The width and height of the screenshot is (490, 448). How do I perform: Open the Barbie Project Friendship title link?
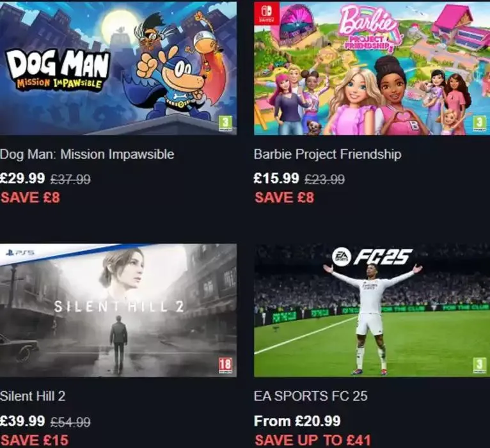coord(328,154)
